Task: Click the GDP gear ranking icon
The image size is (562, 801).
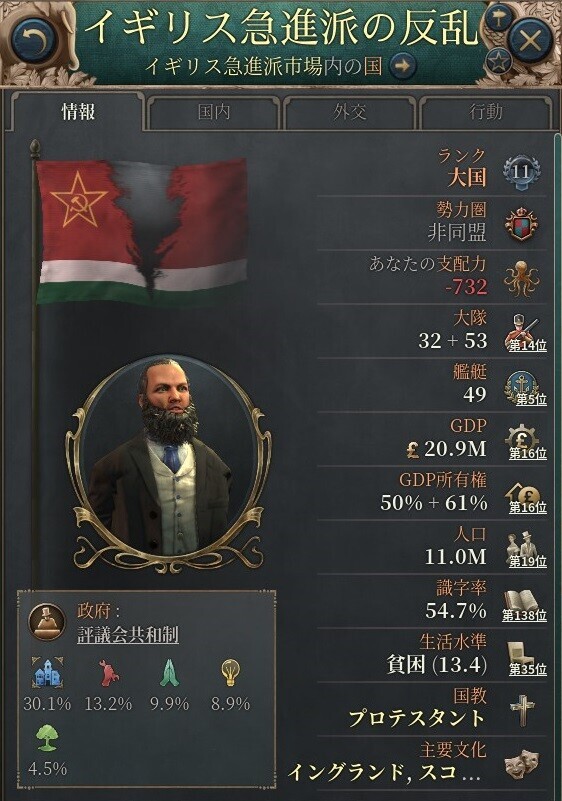Action: coord(525,442)
